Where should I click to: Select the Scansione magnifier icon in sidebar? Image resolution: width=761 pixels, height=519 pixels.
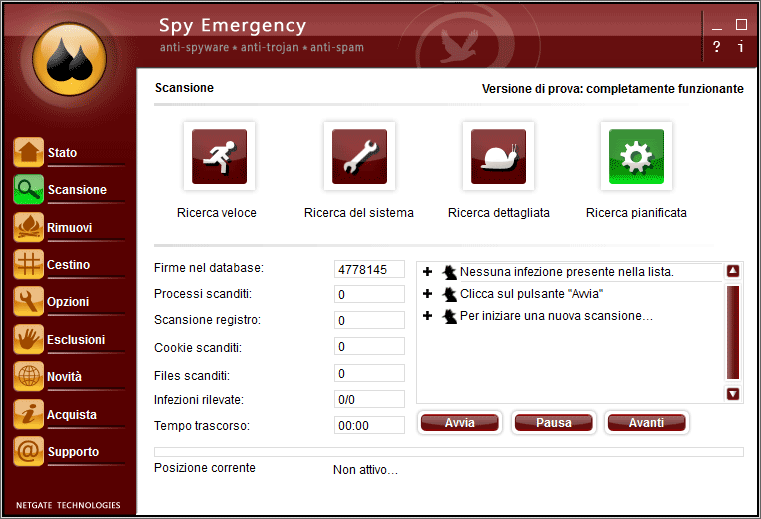pyautogui.click(x=29, y=189)
